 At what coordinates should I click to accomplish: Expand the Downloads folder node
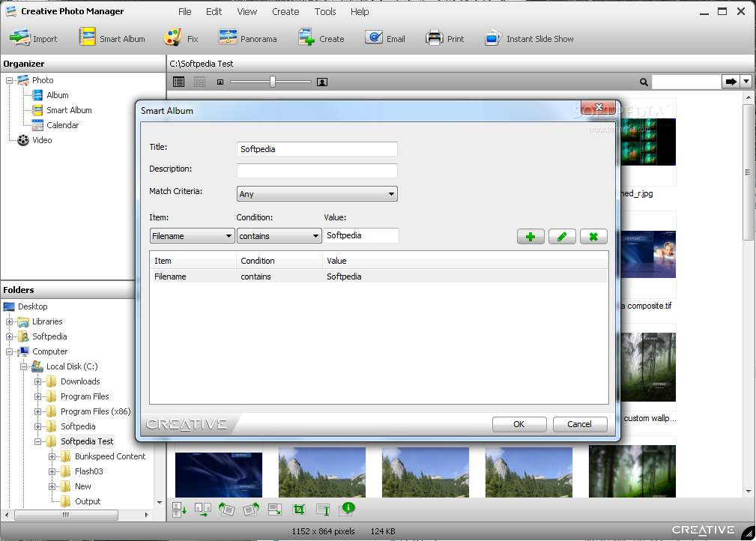(x=37, y=382)
